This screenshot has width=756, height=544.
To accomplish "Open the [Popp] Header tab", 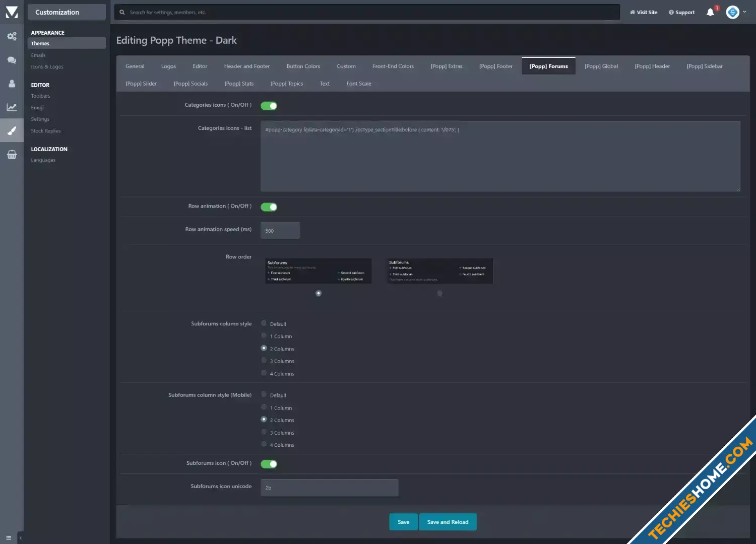I will pos(653,66).
